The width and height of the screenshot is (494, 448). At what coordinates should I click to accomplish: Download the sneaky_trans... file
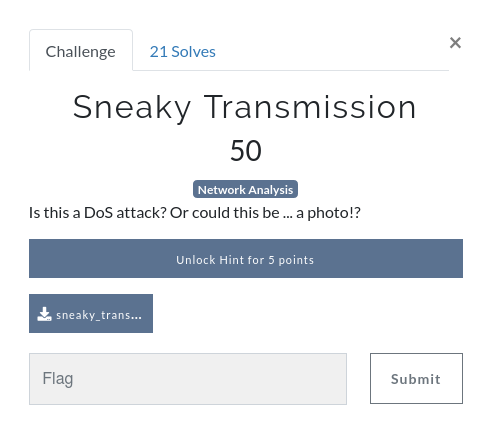91,313
